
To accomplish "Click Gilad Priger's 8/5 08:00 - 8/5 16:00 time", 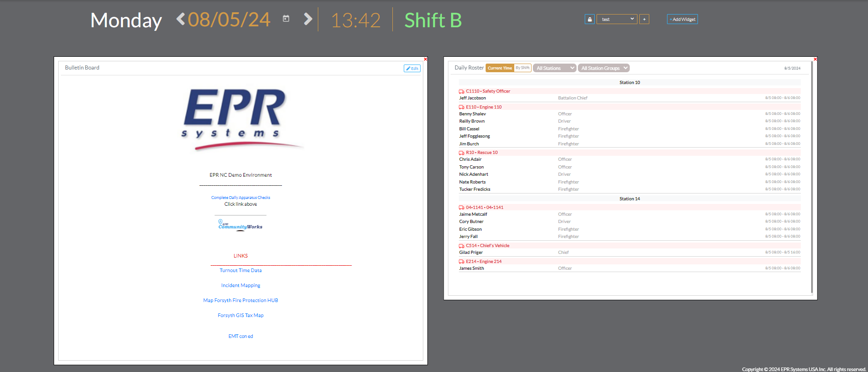I will coord(783,253).
